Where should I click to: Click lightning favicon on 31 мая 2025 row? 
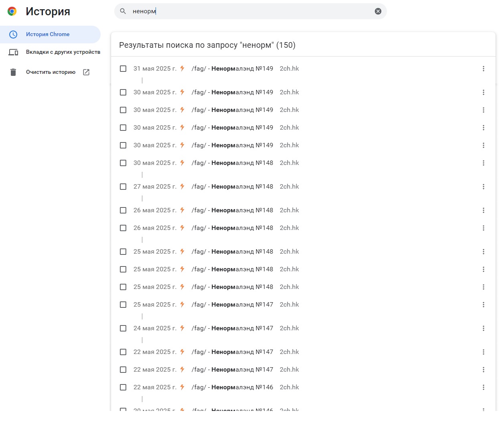[182, 69]
